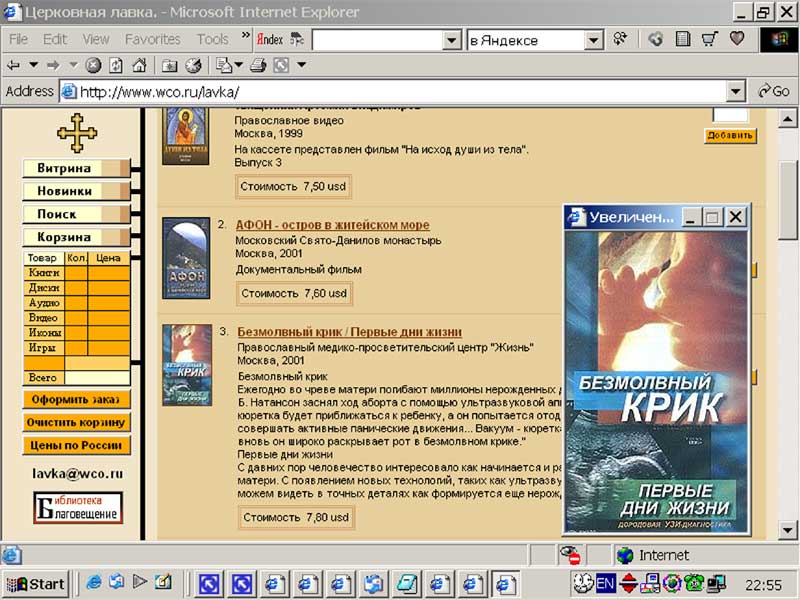Click the Безмолвный крик cover thumbnail in list

pyautogui.click(x=187, y=365)
